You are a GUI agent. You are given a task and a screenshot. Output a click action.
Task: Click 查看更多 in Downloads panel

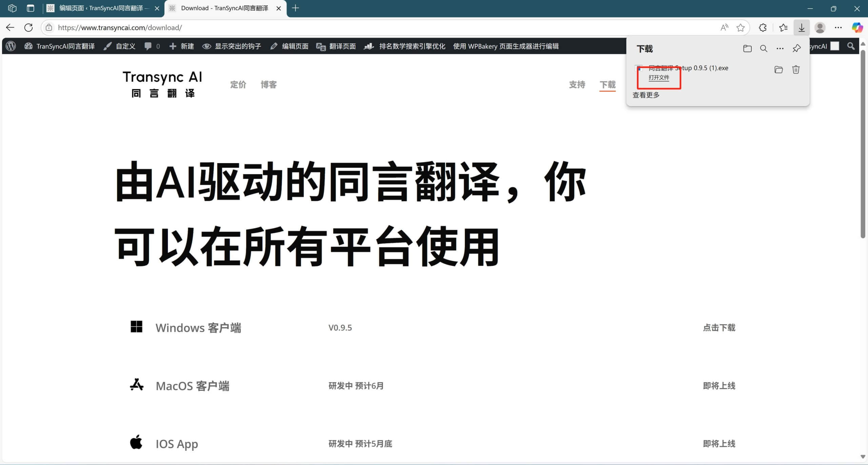pyautogui.click(x=646, y=95)
